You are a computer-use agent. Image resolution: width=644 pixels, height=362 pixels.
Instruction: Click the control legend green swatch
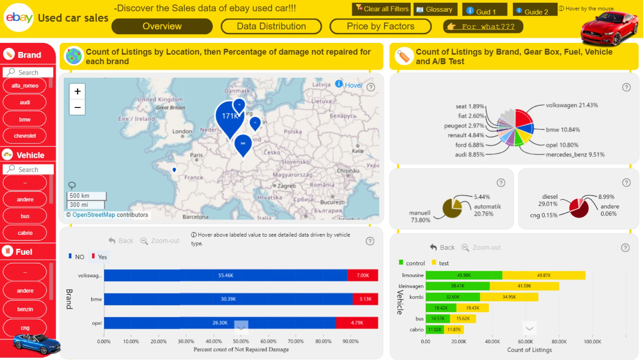tap(401, 262)
